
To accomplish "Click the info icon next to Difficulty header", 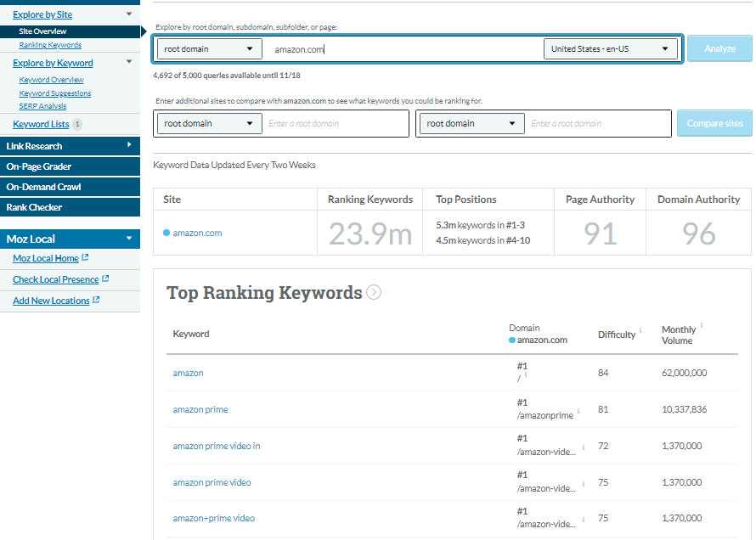I will pyautogui.click(x=640, y=330).
